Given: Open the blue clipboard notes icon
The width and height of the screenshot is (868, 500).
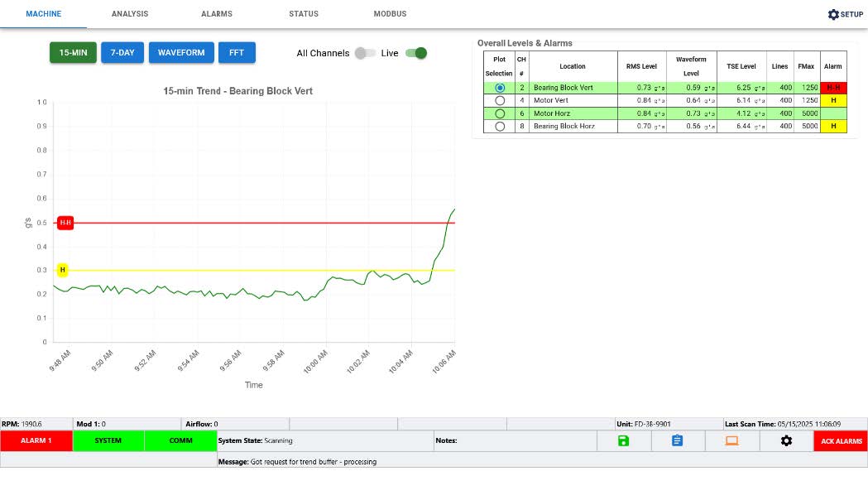Looking at the screenshot, I should pyautogui.click(x=677, y=440).
